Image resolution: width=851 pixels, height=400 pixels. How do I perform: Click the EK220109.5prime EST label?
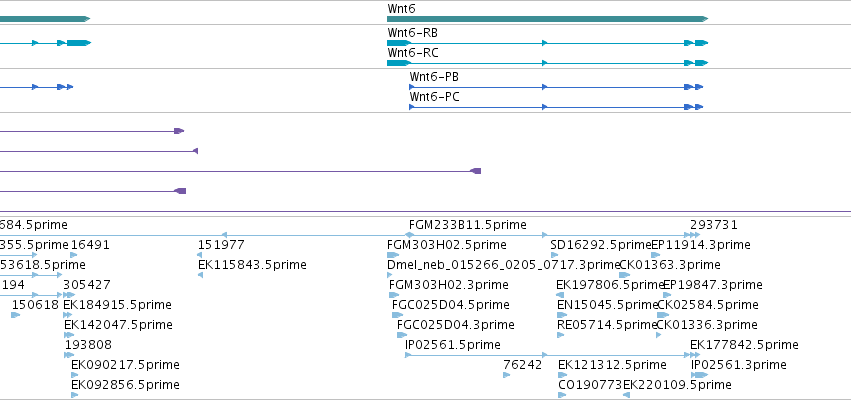coord(677,385)
